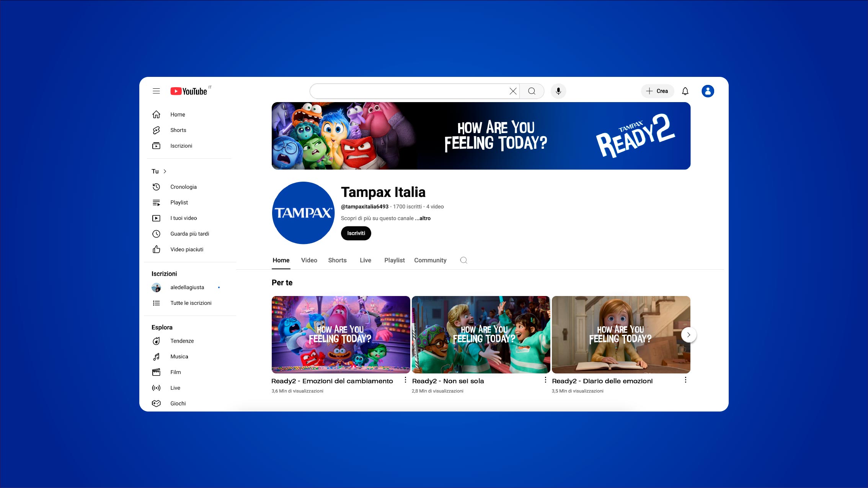
Task: Click the Tampax channel avatar
Action: tap(303, 213)
